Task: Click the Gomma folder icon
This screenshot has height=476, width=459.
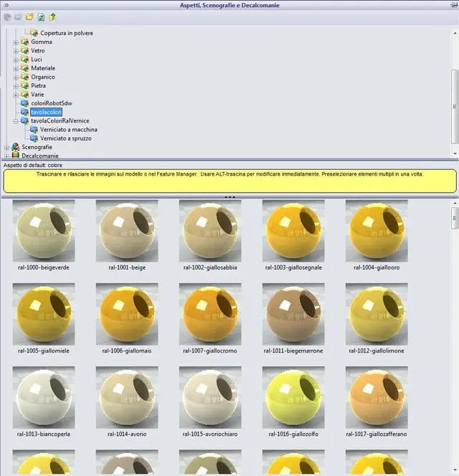Action: (x=24, y=42)
